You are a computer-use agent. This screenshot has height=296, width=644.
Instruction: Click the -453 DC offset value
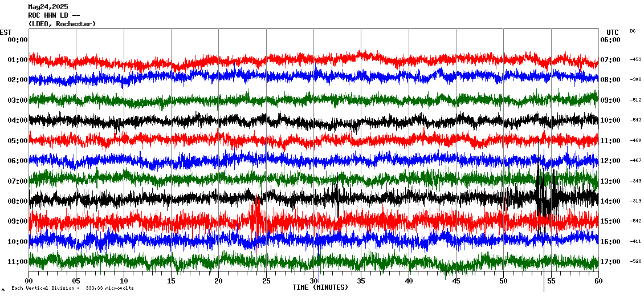(635, 60)
